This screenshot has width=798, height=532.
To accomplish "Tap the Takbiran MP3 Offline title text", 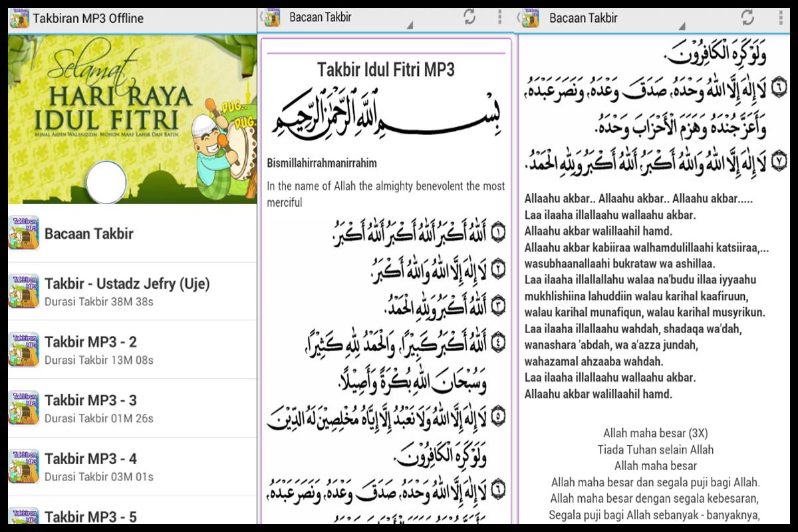I will (88, 18).
